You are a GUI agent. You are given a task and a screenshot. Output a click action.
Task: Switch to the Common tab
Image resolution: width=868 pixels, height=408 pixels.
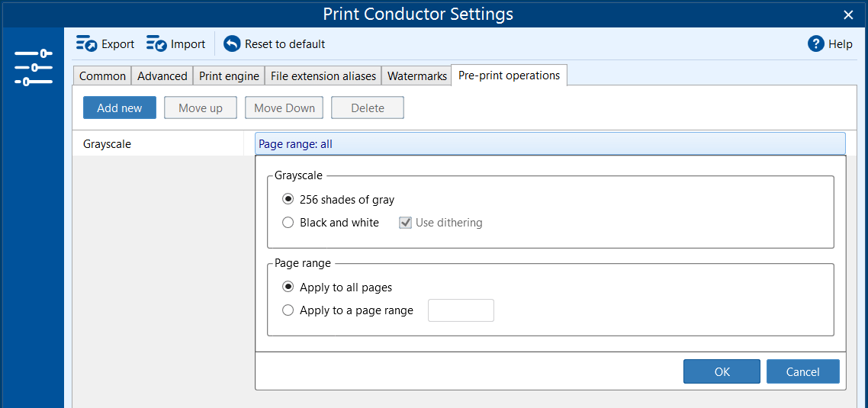point(102,76)
